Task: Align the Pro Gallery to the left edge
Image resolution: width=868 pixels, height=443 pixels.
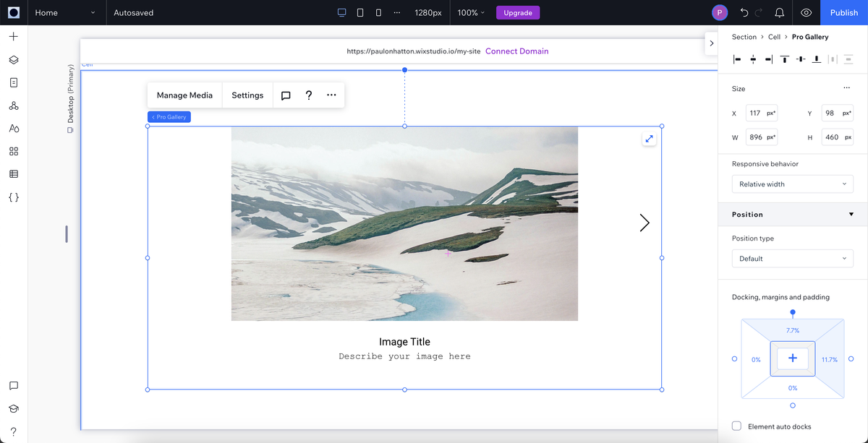Action: click(x=736, y=59)
